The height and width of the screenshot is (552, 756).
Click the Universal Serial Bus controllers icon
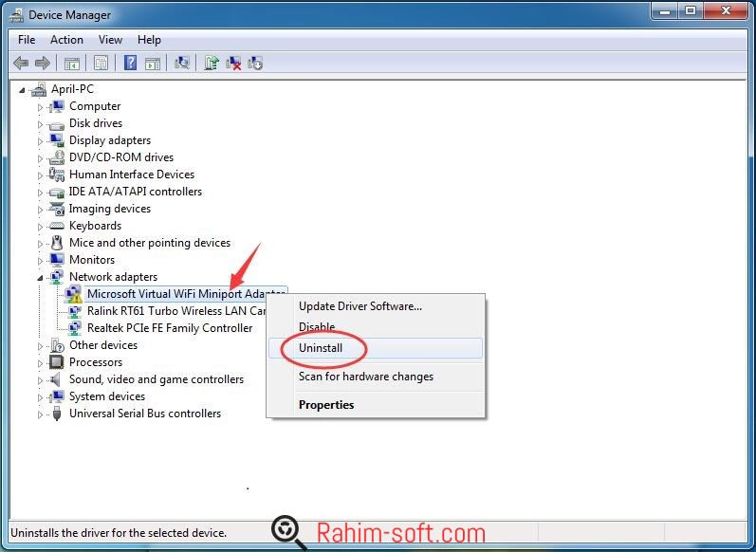pyautogui.click(x=56, y=414)
